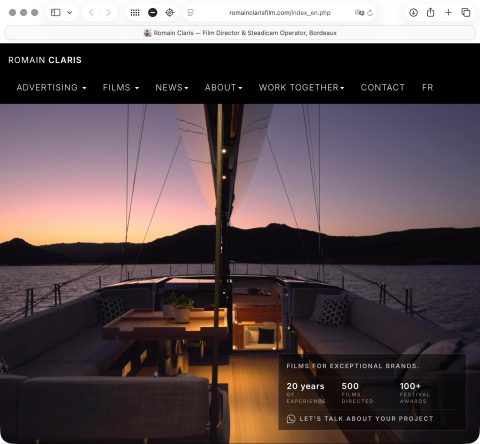
Task: Click the black circle minus extension icon
Action: pos(152,13)
